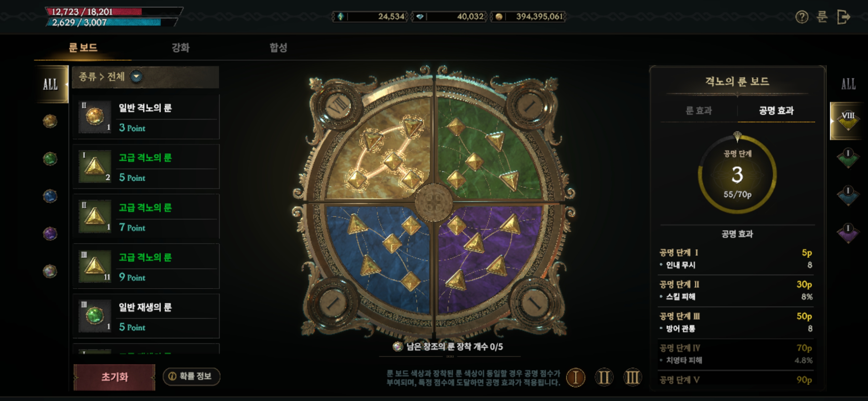Show the 룬 효과 panel tab
Image resolution: width=868 pixels, height=401 pixels.
pyautogui.click(x=699, y=111)
